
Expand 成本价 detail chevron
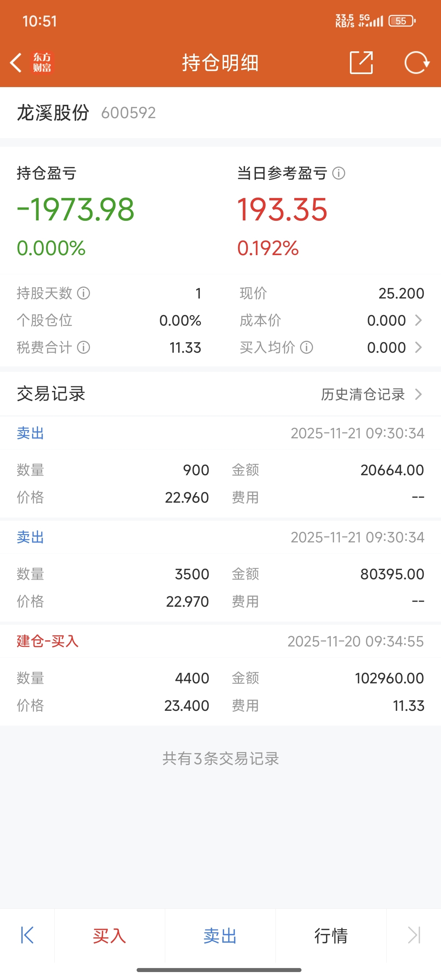click(x=418, y=320)
